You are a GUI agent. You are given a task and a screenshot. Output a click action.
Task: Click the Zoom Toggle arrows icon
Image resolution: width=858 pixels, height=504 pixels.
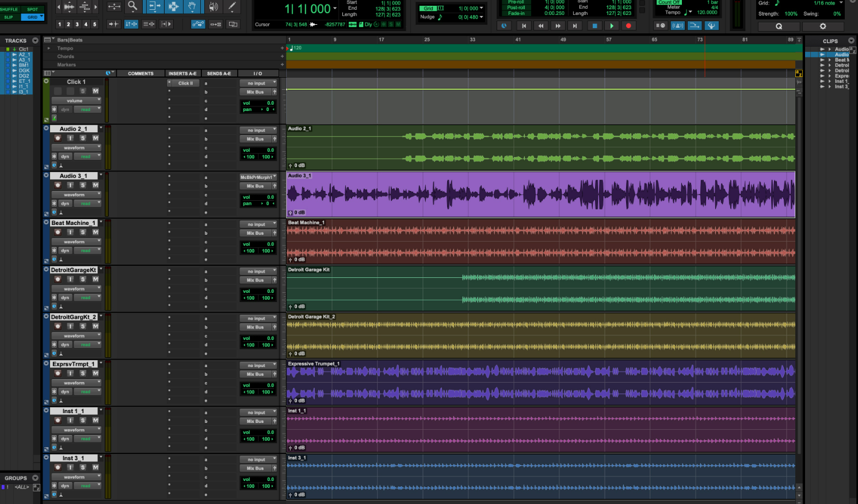(x=114, y=6)
